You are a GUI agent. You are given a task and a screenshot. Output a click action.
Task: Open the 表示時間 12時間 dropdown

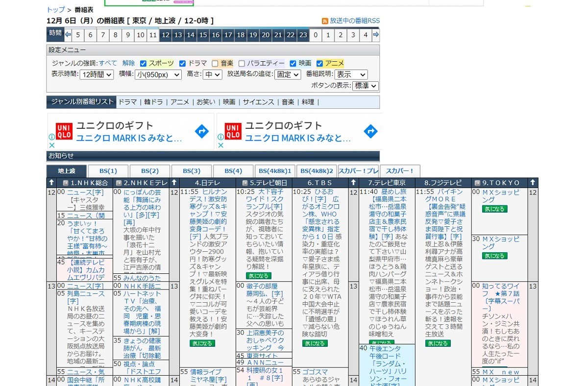coord(97,74)
